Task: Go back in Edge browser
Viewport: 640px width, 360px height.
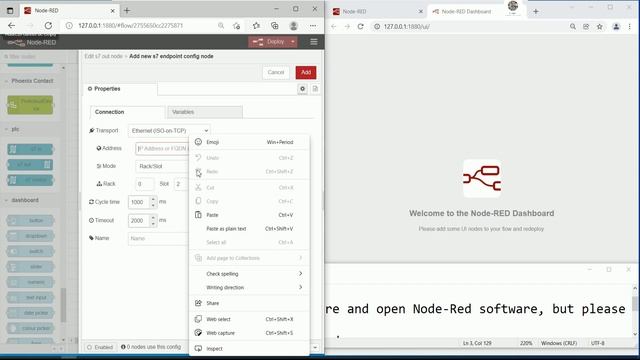Action: click(x=11, y=26)
